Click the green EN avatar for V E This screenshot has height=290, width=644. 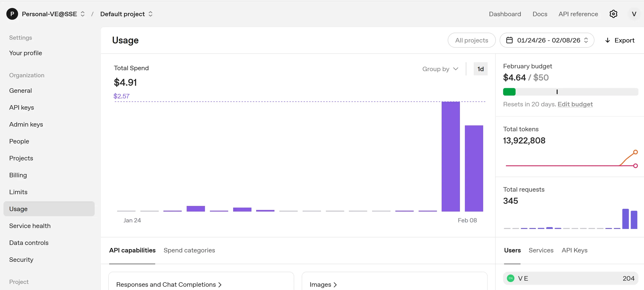510,278
